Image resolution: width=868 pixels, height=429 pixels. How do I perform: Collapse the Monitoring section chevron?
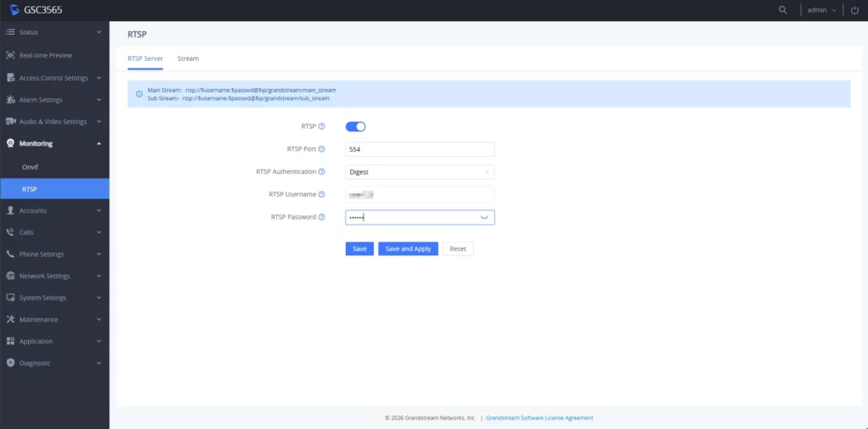(x=99, y=143)
